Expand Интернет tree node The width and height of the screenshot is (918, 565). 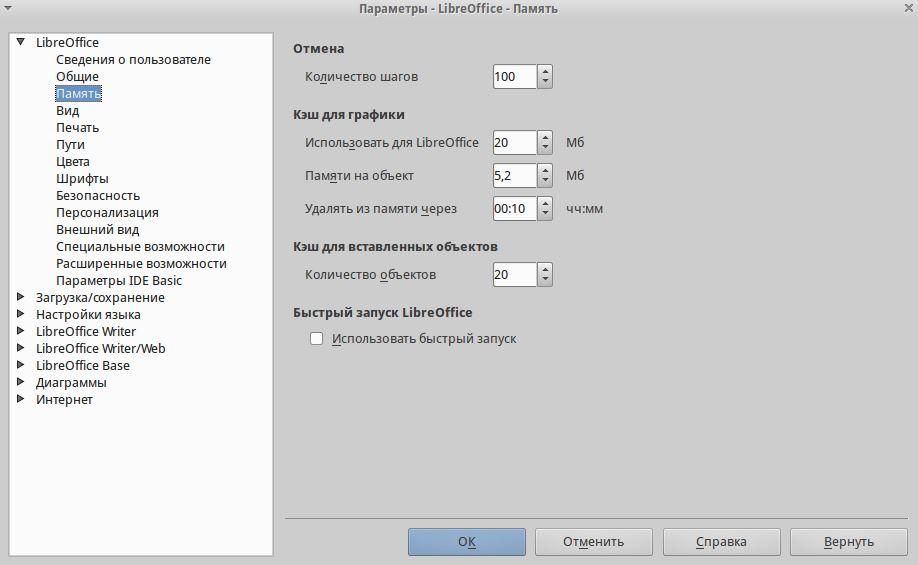20,399
